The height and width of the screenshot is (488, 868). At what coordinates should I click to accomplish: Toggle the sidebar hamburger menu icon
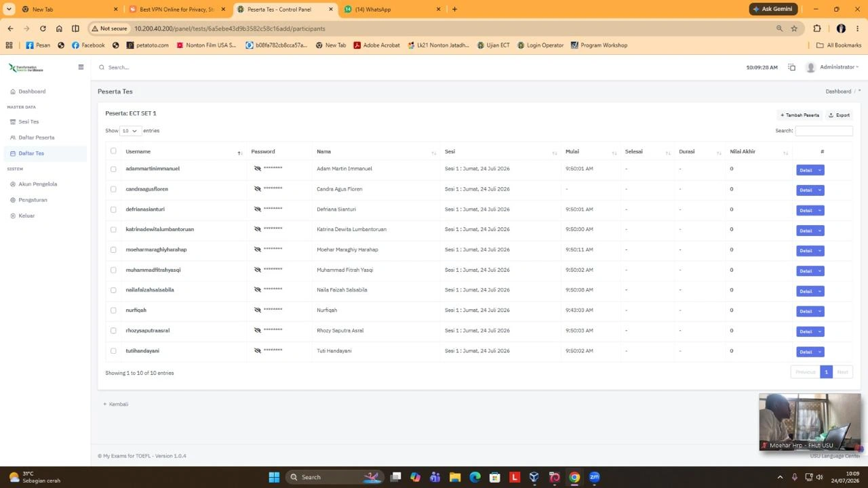[x=81, y=67]
